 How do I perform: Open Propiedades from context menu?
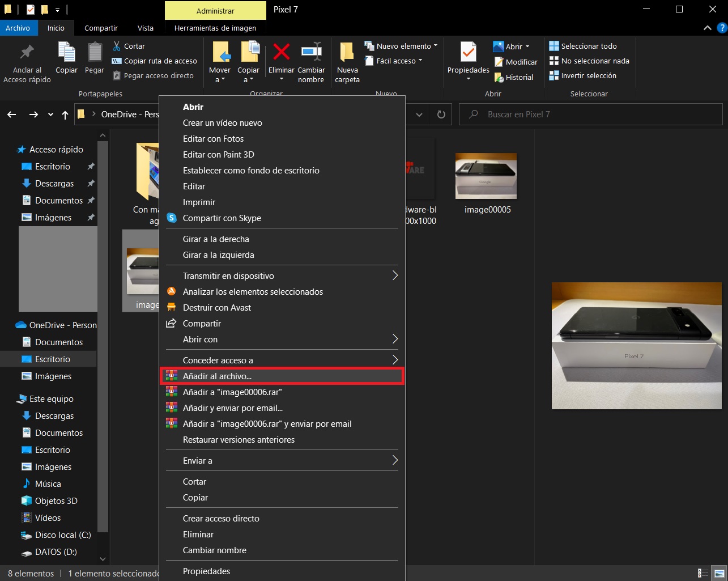(282, 571)
